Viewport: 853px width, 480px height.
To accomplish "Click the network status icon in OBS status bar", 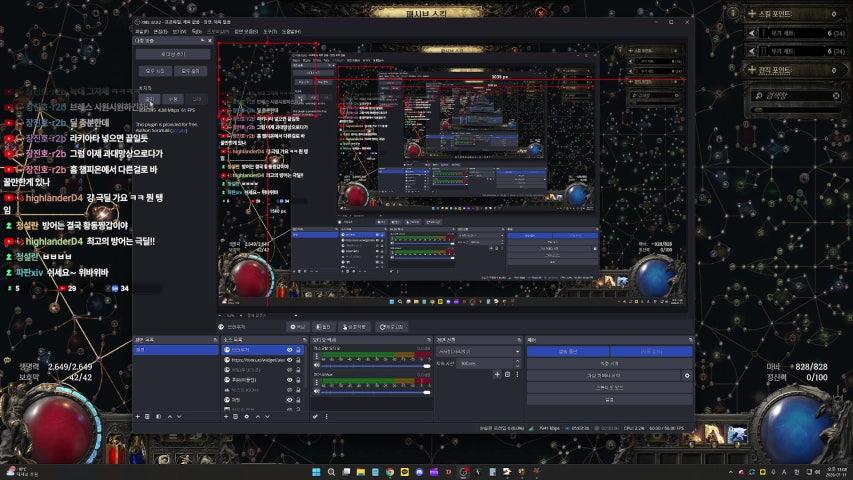I will coord(531,428).
